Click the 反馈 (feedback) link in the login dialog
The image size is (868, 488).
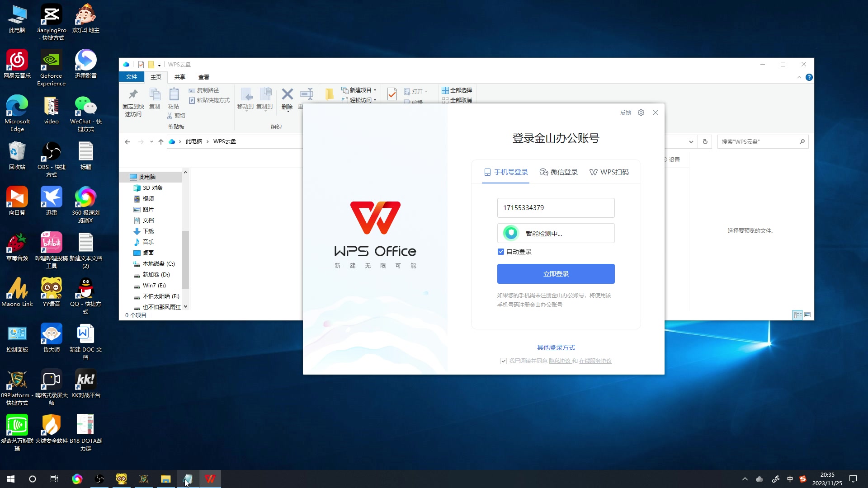coord(626,113)
